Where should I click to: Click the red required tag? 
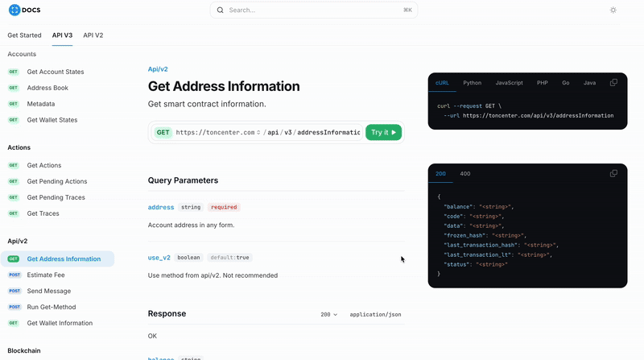coord(224,207)
